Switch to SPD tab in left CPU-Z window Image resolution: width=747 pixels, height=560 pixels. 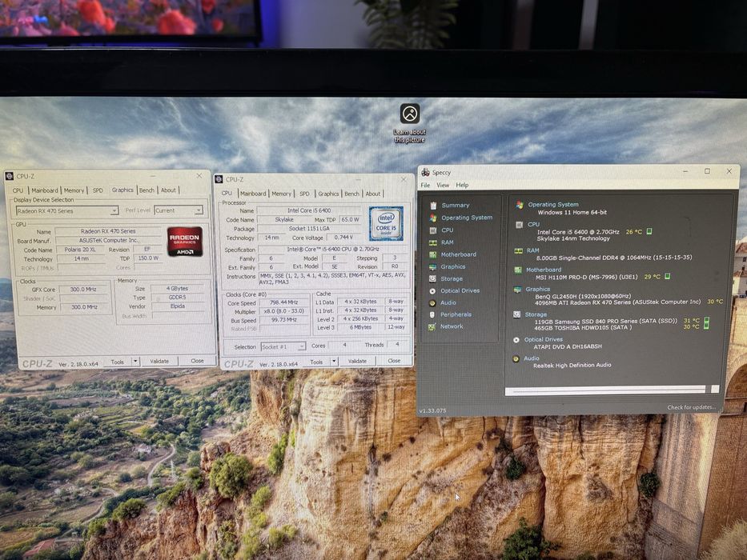coord(98,190)
